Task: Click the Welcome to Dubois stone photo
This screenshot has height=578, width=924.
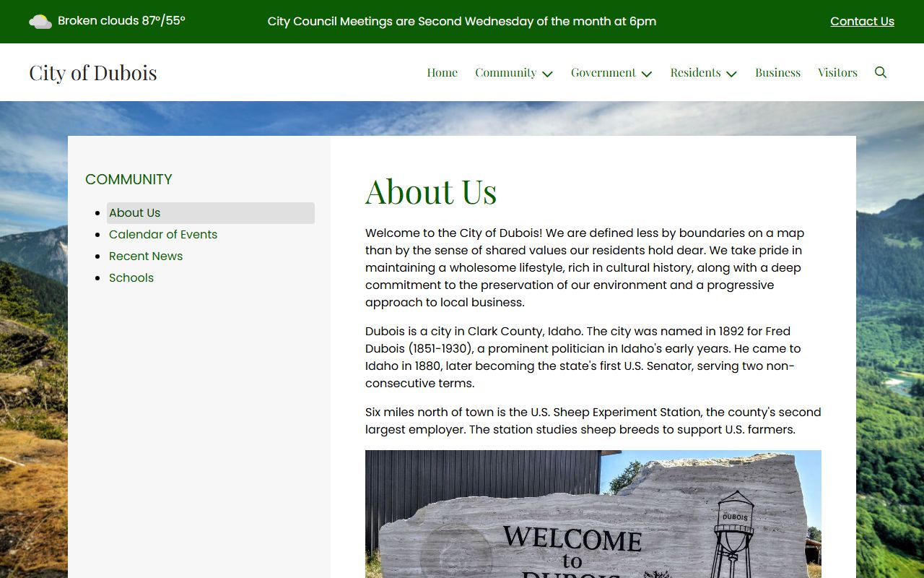Action: coord(593,514)
